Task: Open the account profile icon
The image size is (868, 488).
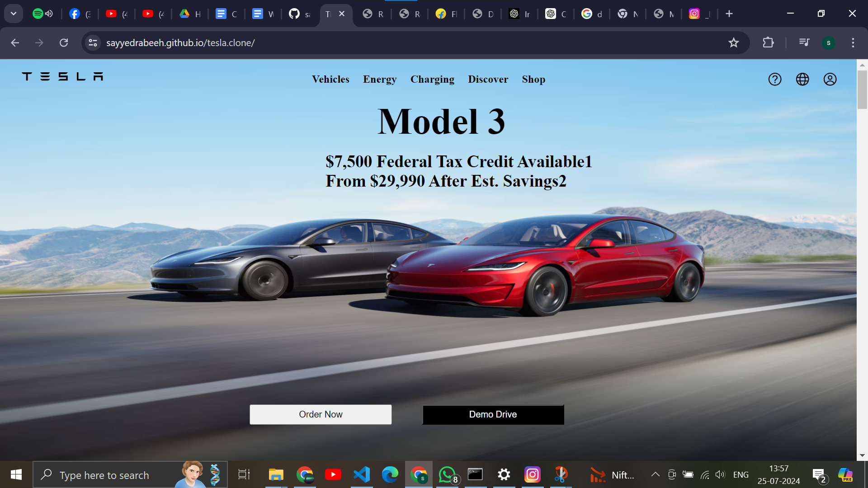Action: pos(830,80)
